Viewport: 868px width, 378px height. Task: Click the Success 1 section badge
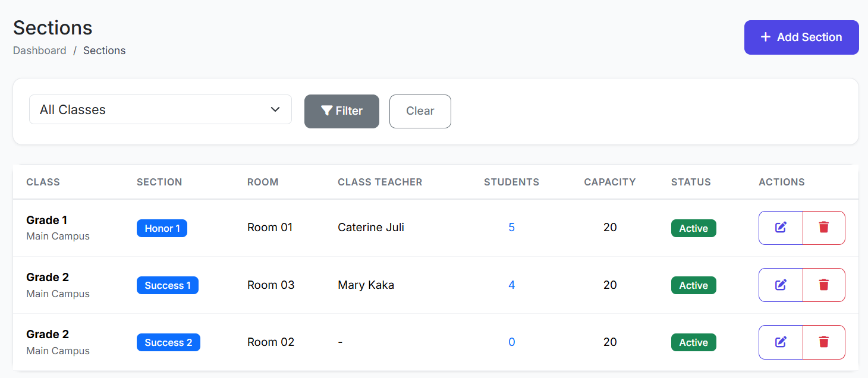pos(168,285)
